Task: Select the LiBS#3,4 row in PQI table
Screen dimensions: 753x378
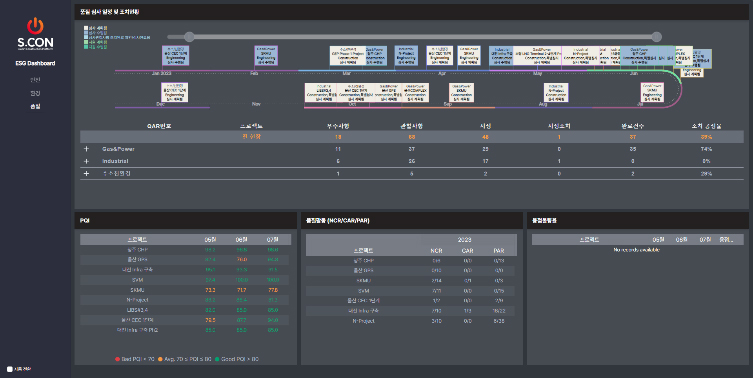Action: [185, 310]
